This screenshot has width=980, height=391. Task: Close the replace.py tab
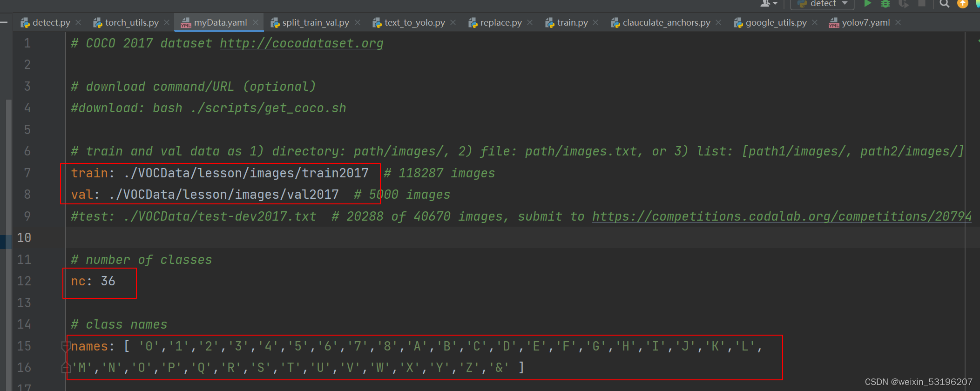tap(530, 22)
